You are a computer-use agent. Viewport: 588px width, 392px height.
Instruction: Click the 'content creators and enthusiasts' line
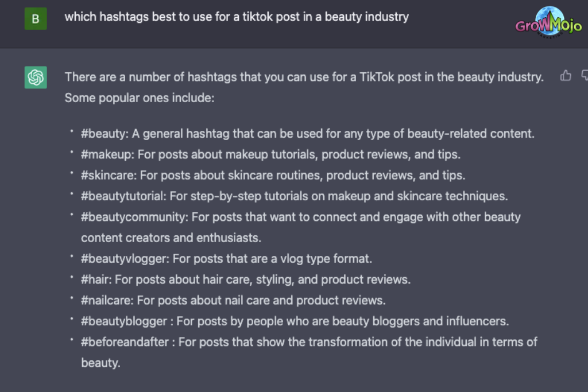pos(171,238)
